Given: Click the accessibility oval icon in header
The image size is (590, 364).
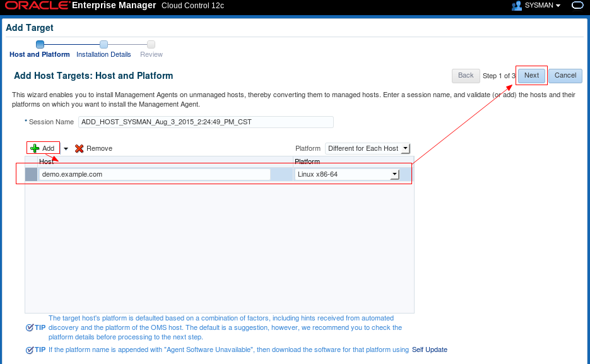Looking at the screenshot, I should point(577,5).
